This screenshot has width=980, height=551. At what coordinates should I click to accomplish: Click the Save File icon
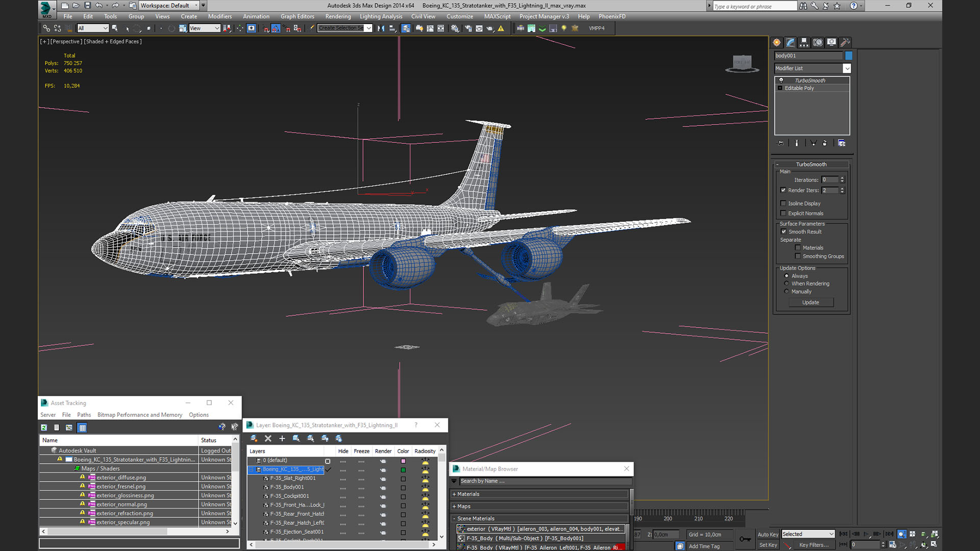(x=87, y=6)
